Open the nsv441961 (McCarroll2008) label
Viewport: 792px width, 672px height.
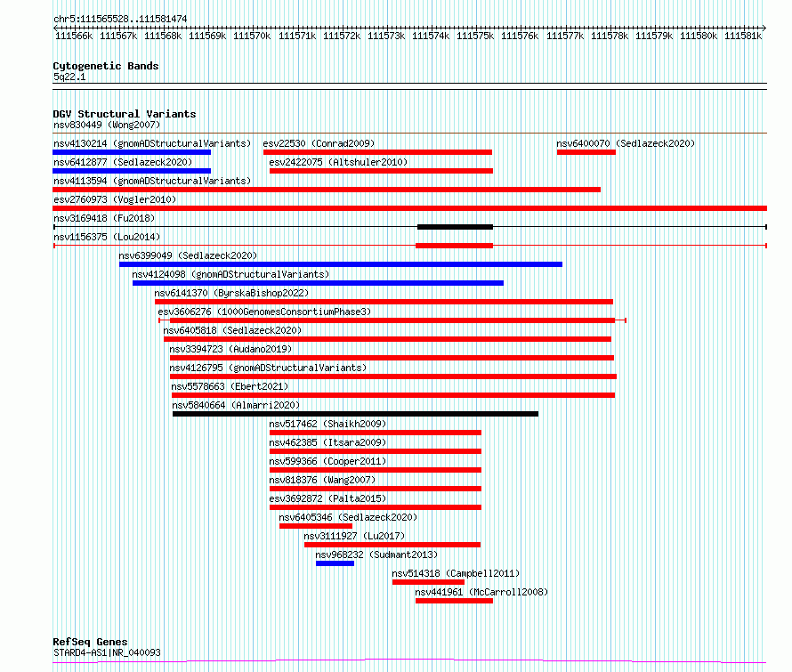pyautogui.click(x=481, y=592)
